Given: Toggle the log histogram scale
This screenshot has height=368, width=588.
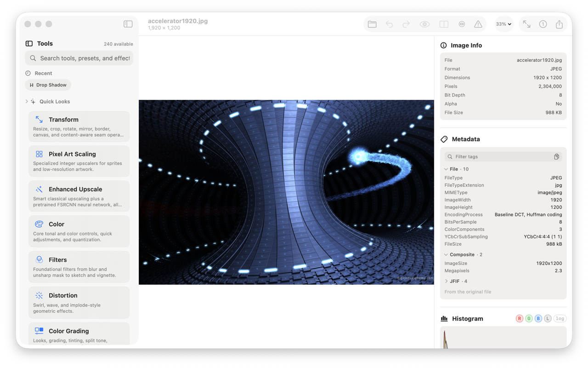Looking at the screenshot, I should 560,318.
